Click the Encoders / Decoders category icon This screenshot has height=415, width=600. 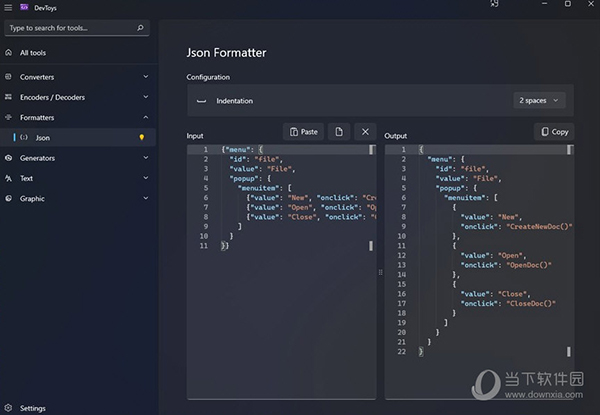tap(8, 97)
